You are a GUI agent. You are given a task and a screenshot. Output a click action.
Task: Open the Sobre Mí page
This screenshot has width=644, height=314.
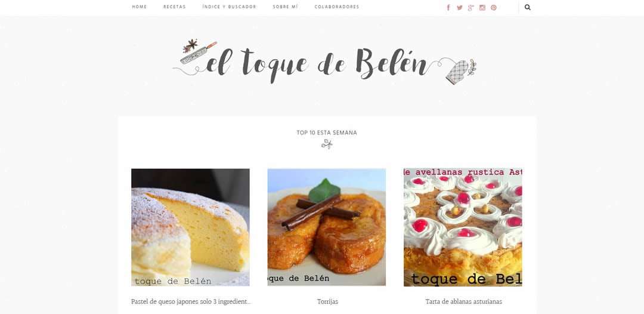(285, 7)
